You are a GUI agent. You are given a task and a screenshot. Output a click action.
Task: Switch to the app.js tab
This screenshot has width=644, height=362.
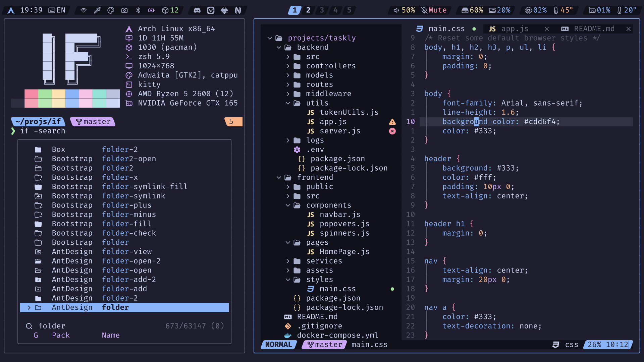[x=514, y=28]
